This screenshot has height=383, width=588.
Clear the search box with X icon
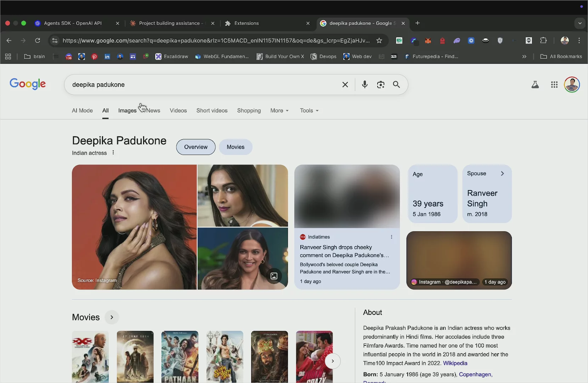point(345,84)
